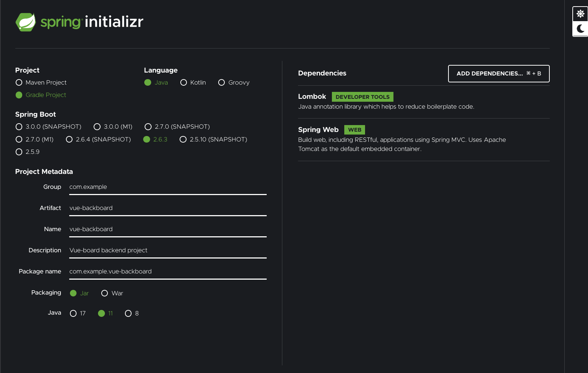The image size is (588, 373).
Task: Select Spring Boot 2.6.3
Action: pyautogui.click(x=156, y=139)
